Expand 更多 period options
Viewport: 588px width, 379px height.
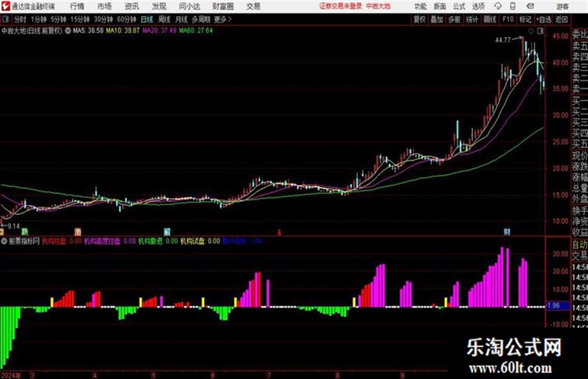pos(223,19)
